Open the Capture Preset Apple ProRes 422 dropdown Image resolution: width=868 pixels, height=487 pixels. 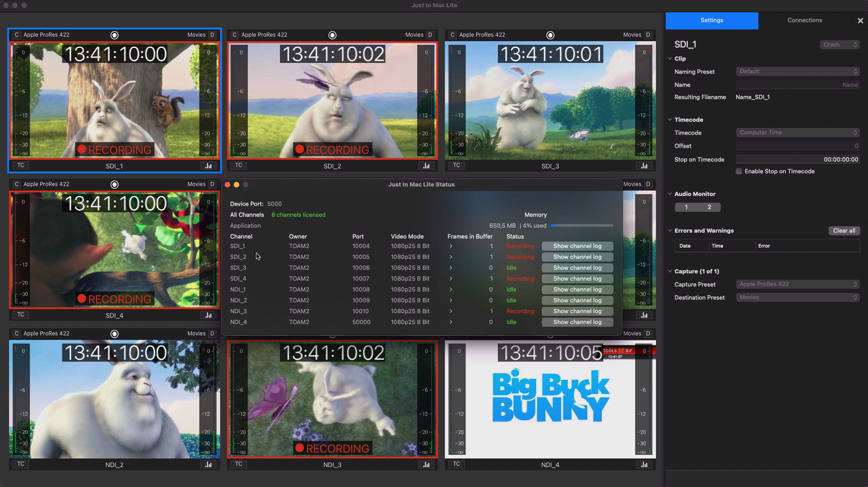pyautogui.click(x=797, y=284)
